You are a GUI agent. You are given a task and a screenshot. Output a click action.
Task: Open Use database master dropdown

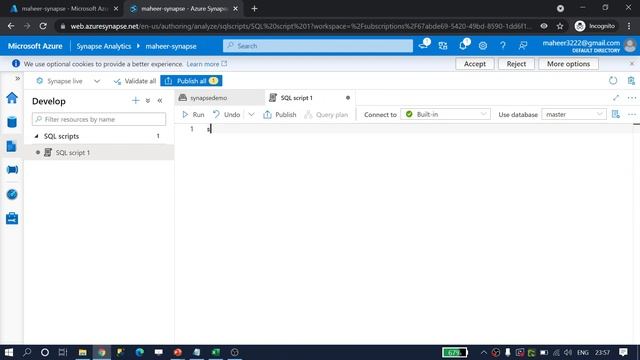click(x=574, y=114)
